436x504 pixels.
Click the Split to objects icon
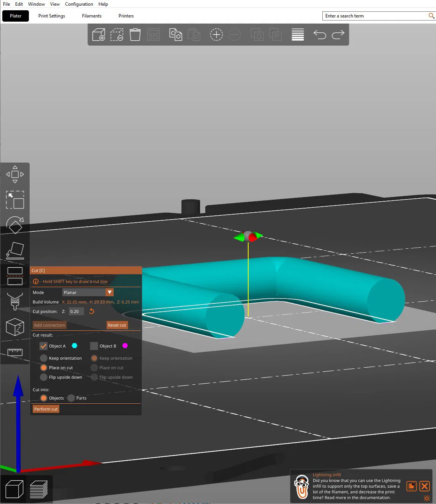pyautogui.click(x=257, y=35)
